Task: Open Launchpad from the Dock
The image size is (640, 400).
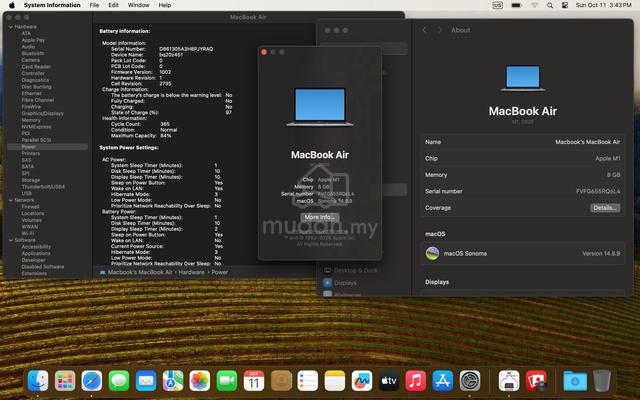Action: [x=64, y=380]
